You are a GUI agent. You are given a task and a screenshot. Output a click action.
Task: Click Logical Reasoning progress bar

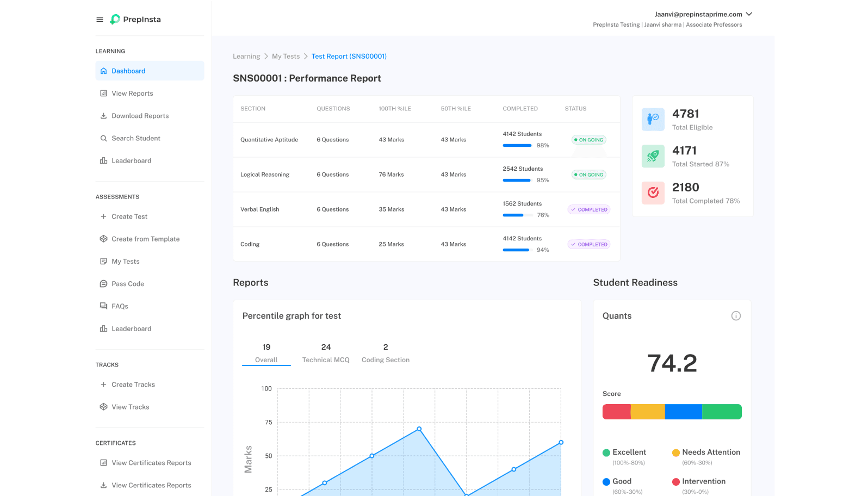517,180
